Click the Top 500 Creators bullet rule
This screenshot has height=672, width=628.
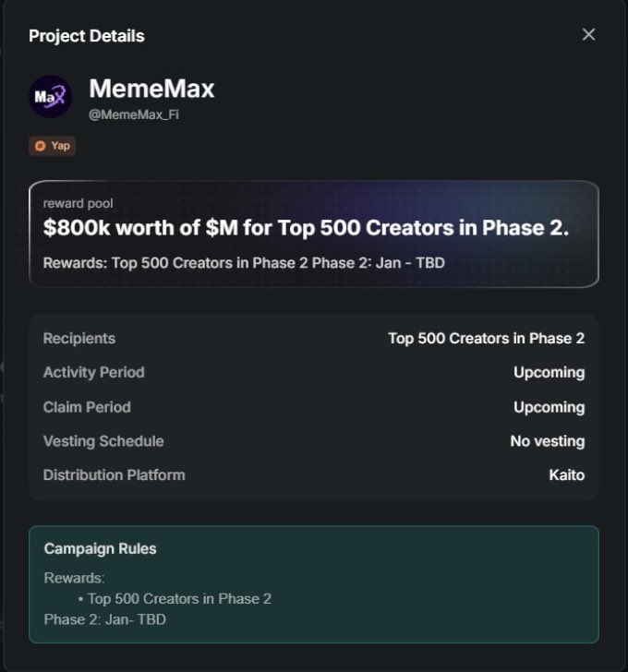pos(179,598)
